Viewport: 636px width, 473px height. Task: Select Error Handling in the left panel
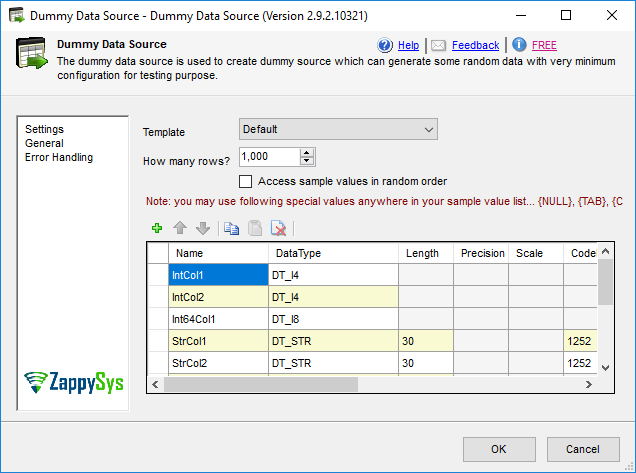(59, 157)
